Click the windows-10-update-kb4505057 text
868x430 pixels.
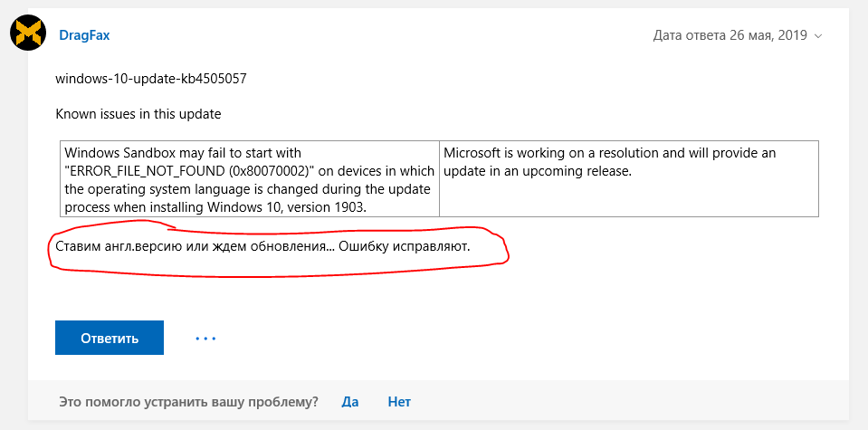click(x=150, y=79)
